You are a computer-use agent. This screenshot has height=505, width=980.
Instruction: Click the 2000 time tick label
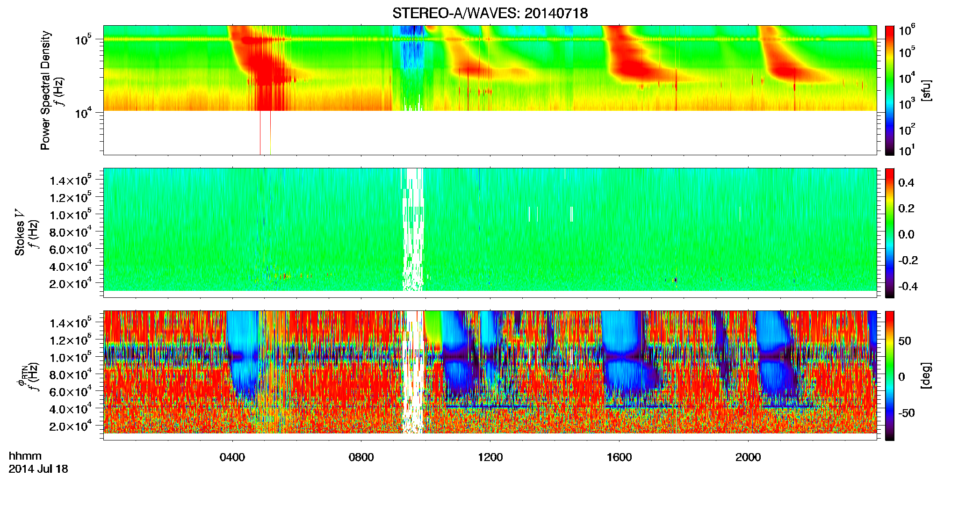tap(748, 457)
